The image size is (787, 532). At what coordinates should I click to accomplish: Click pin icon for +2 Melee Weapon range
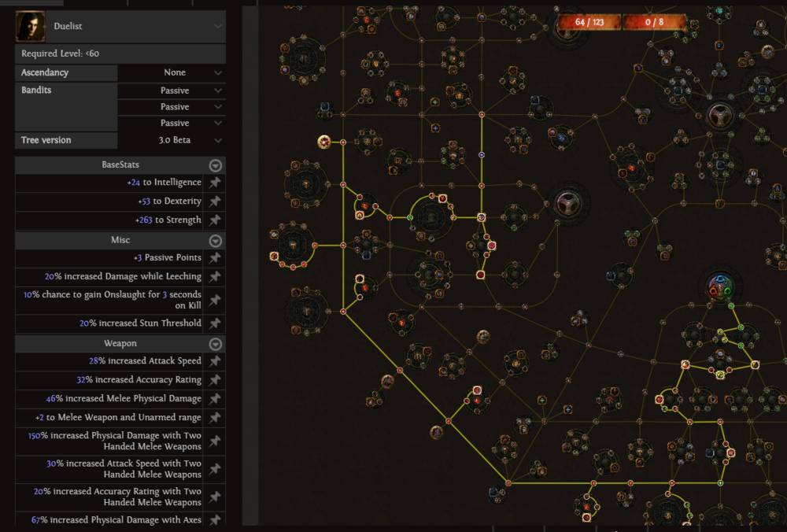(215, 418)
